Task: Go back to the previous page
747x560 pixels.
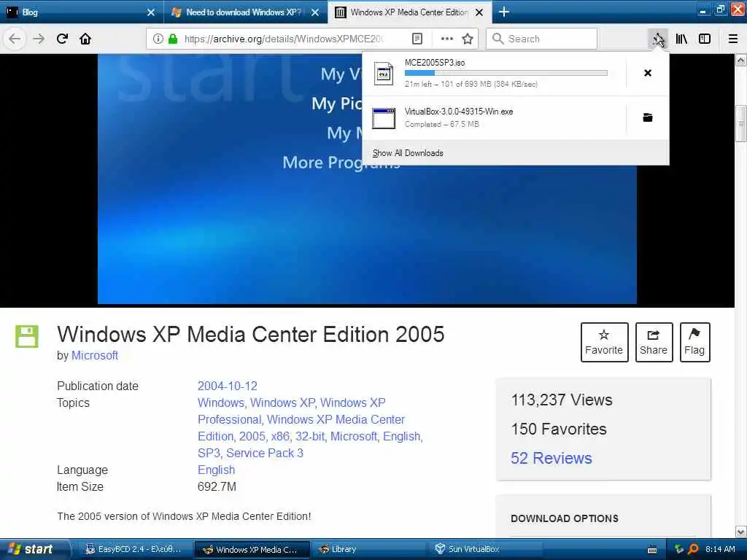Action: click(15, 39)
